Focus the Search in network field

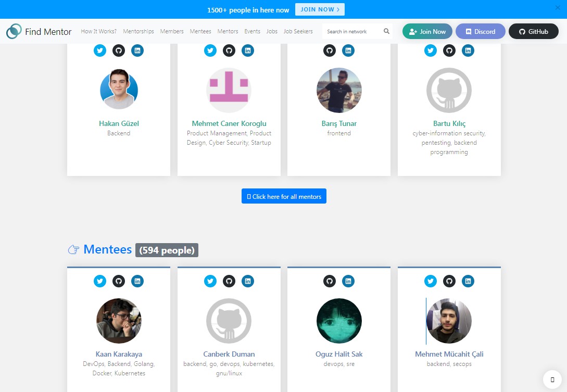click(352, 31)
